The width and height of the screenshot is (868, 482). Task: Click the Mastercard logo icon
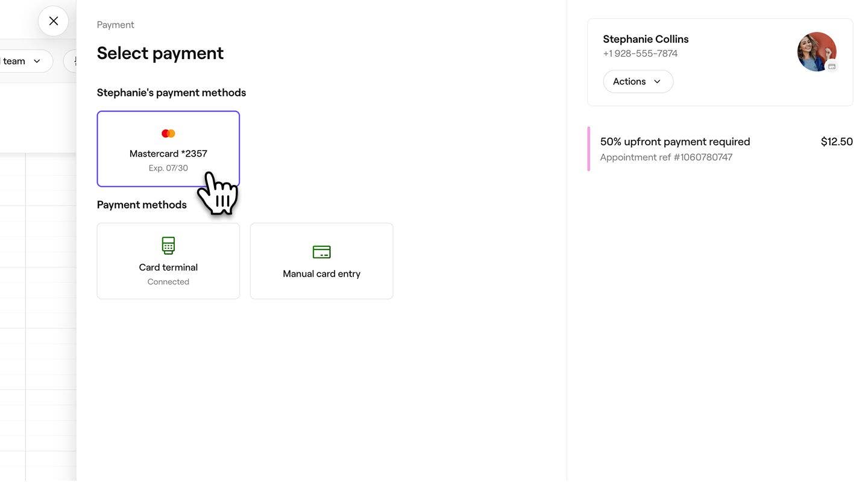(x=168, y=133)
